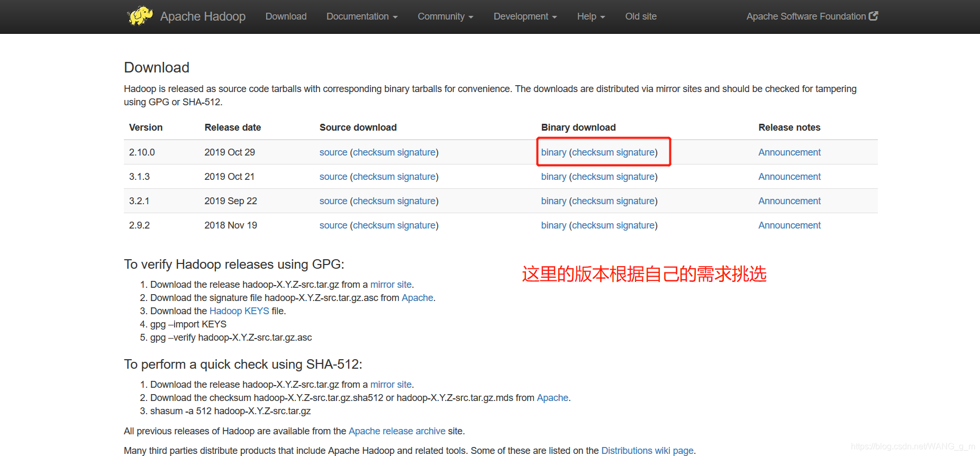Download source for version 2.9.2
Image resolution: width=980 pixels, height=456 pixels.
tap(333, 225)
